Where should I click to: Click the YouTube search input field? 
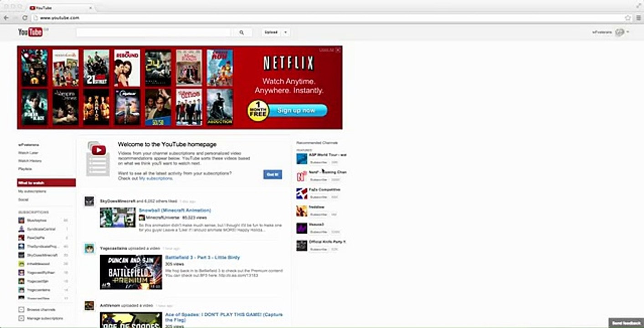point(153,32)
